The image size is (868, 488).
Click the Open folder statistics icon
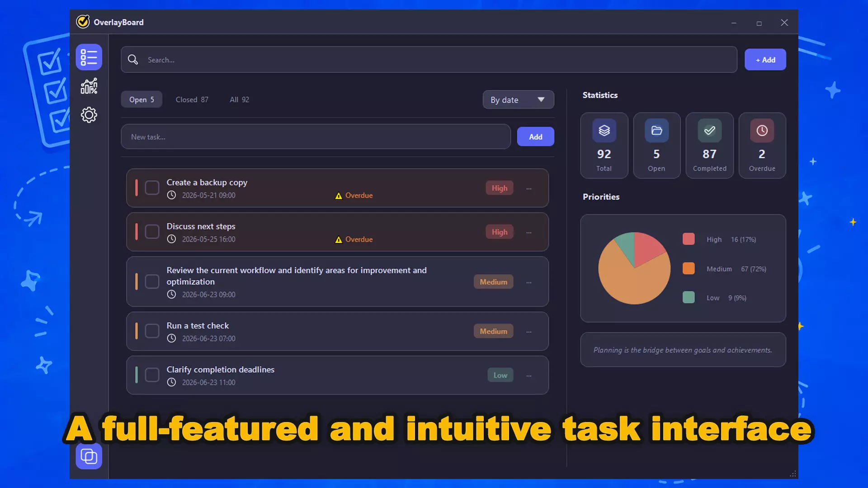pyautogui.click(x=656, y=131)
